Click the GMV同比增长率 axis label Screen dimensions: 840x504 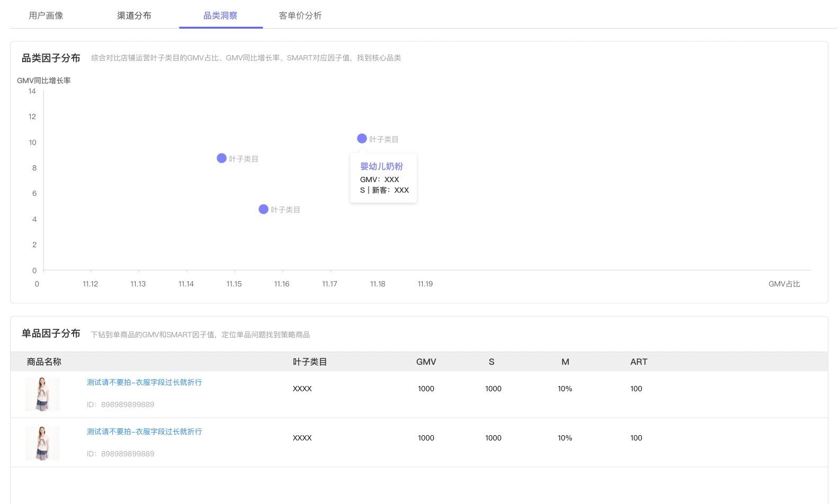[x=44, y=80]
